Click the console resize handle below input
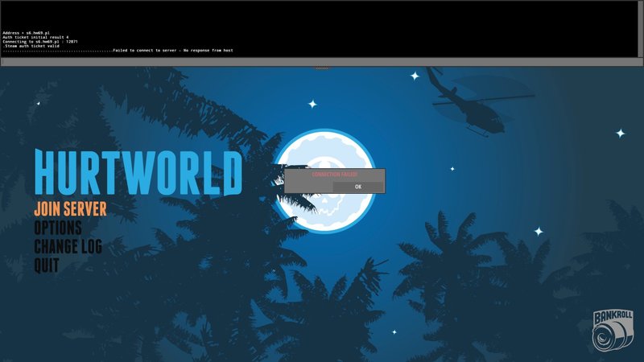 coord(321,68)
